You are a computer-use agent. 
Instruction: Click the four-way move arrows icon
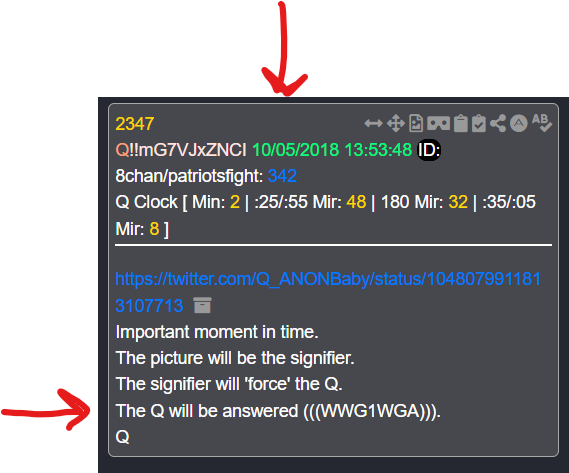click(x=396, y=123)
